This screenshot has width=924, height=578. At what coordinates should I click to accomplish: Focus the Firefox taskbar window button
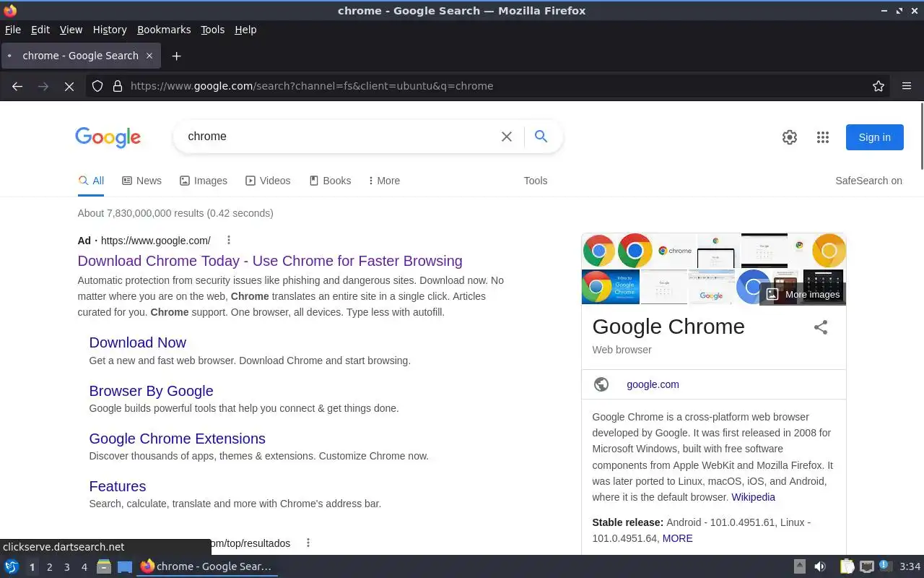pyautogui.click(x=207, y=566)
